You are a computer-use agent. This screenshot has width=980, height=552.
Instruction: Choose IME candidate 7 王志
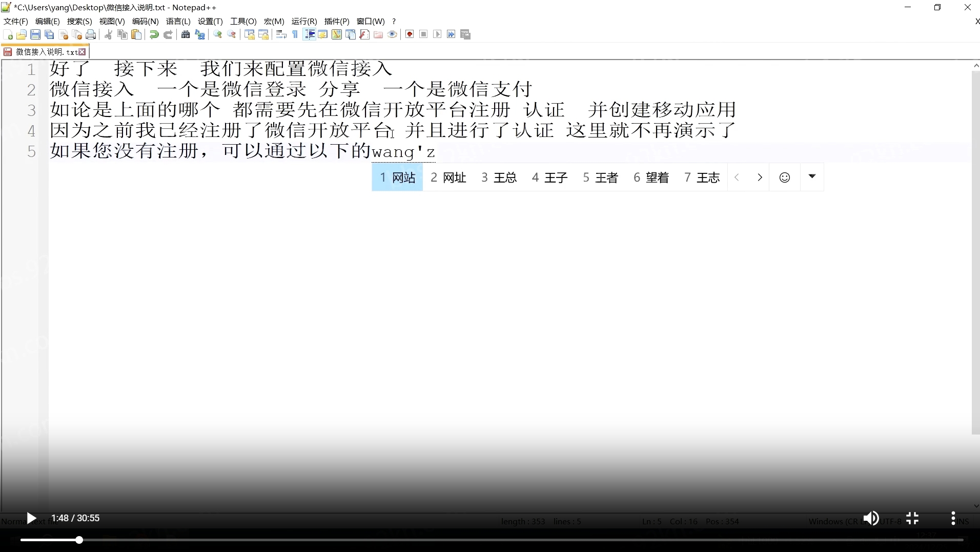click(702, 178)
